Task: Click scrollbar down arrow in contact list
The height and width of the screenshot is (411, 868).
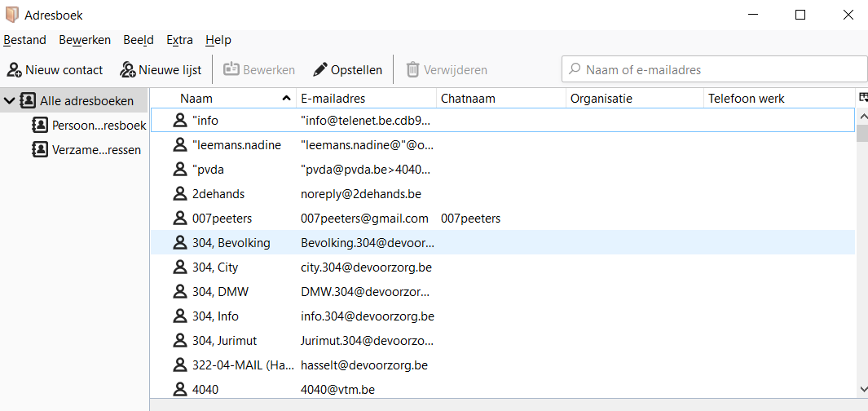Action: pos(861,390)
